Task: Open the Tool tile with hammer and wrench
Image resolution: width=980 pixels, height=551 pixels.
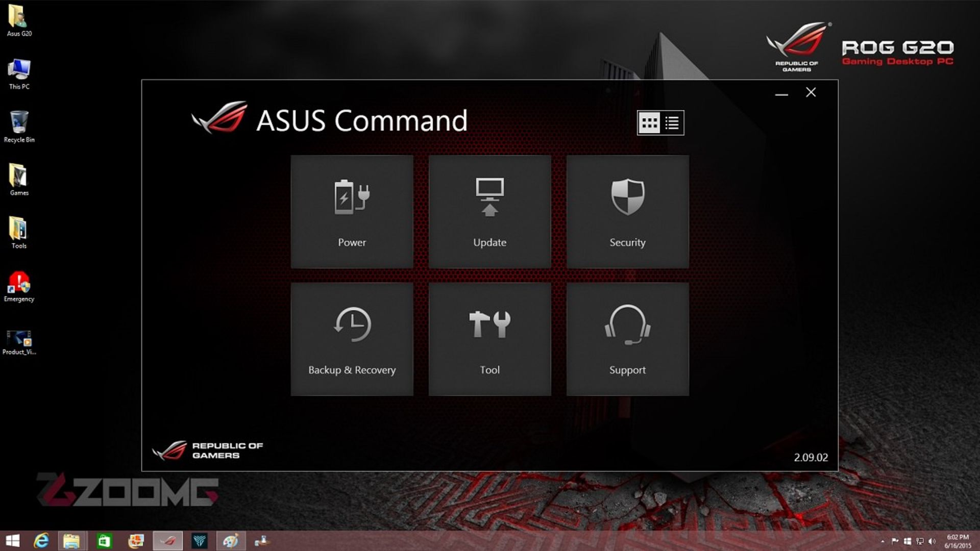Action: click(489, 339)
